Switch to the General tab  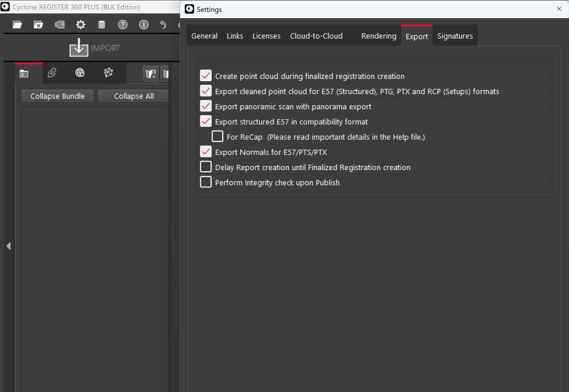204,36
